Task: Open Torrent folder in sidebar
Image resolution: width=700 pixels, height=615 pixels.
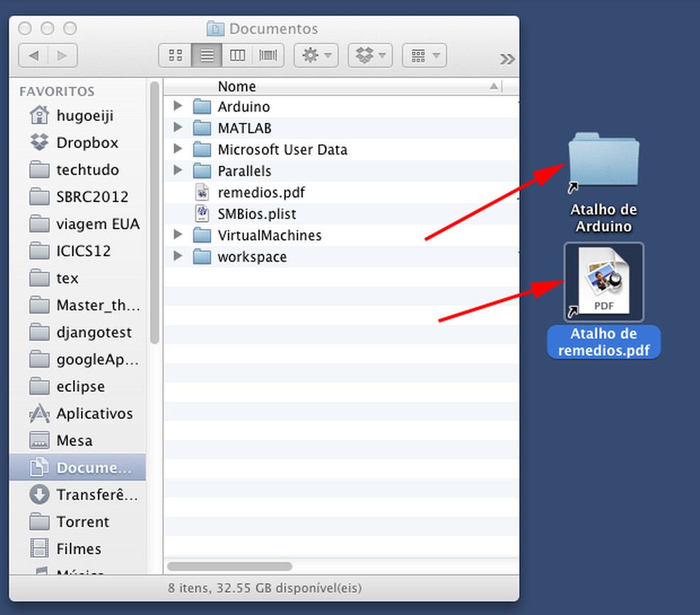Action: click(78, 522)
